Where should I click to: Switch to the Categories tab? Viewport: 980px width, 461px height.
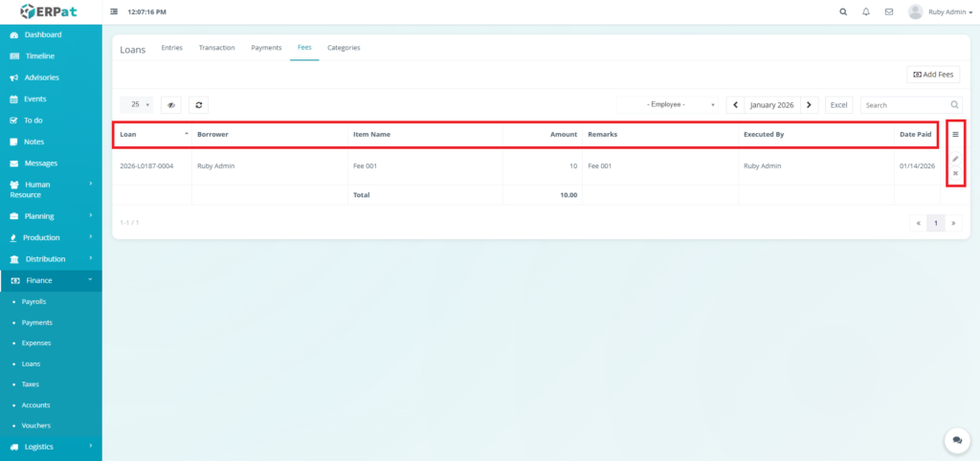tap(344, 47)
